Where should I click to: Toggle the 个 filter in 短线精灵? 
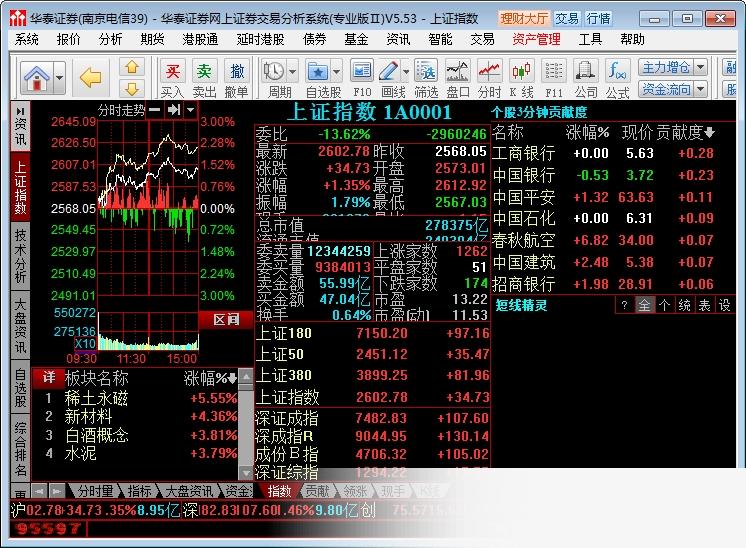664,305
